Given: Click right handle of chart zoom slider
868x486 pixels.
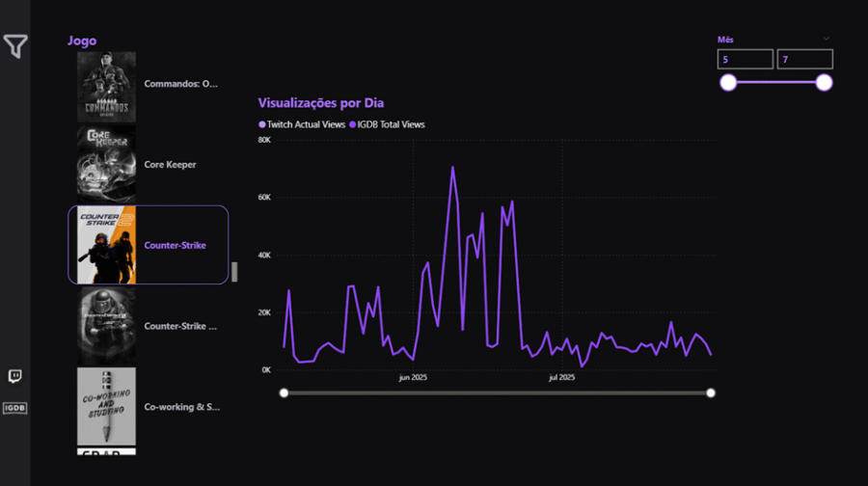Looking at the screenshot, I should [x=711, y=392].
